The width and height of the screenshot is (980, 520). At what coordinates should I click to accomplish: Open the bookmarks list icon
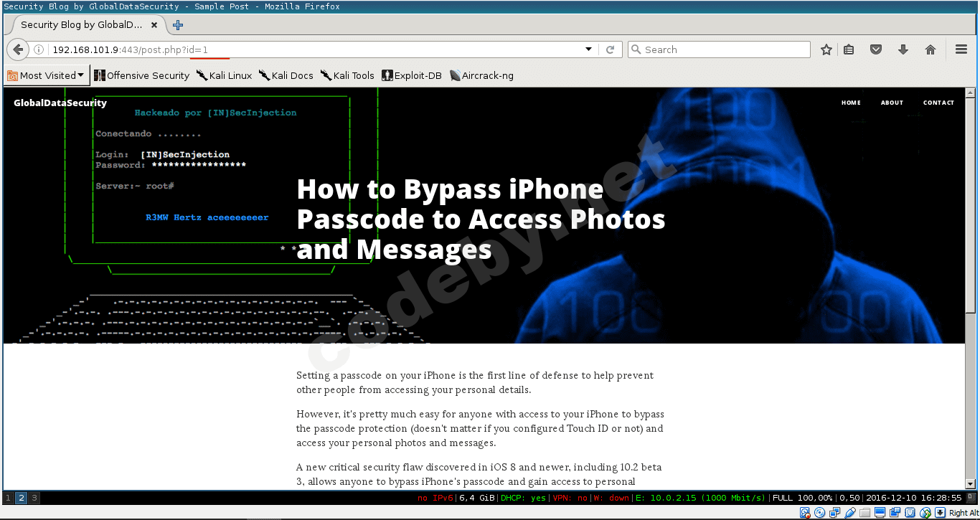coord(849,49)
